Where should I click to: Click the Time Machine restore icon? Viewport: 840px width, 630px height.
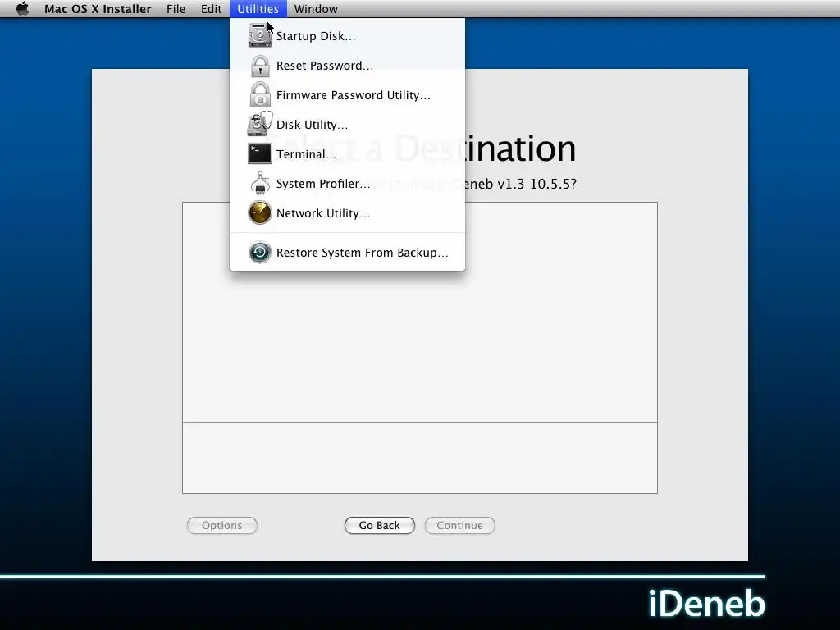tap(260, 253)
